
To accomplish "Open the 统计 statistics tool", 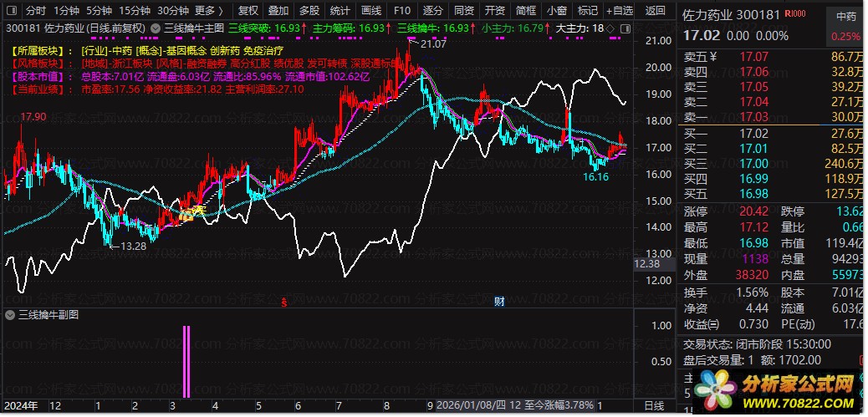I will coord(340,11).
